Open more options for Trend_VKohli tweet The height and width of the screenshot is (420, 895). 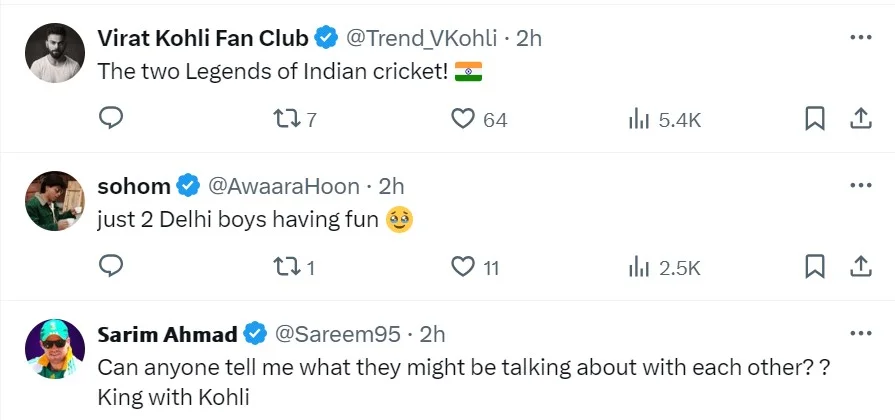pyautogui.click(x=859, y=37)
